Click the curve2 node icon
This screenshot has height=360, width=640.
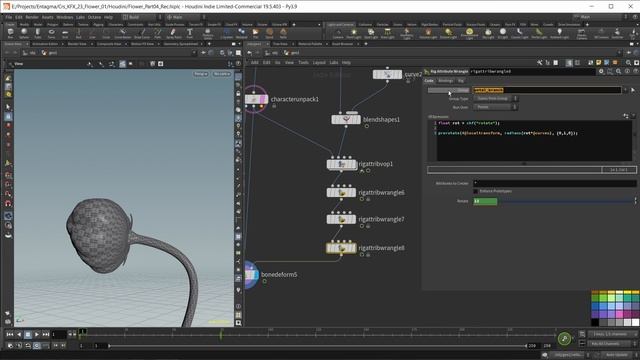pos(387,74)
